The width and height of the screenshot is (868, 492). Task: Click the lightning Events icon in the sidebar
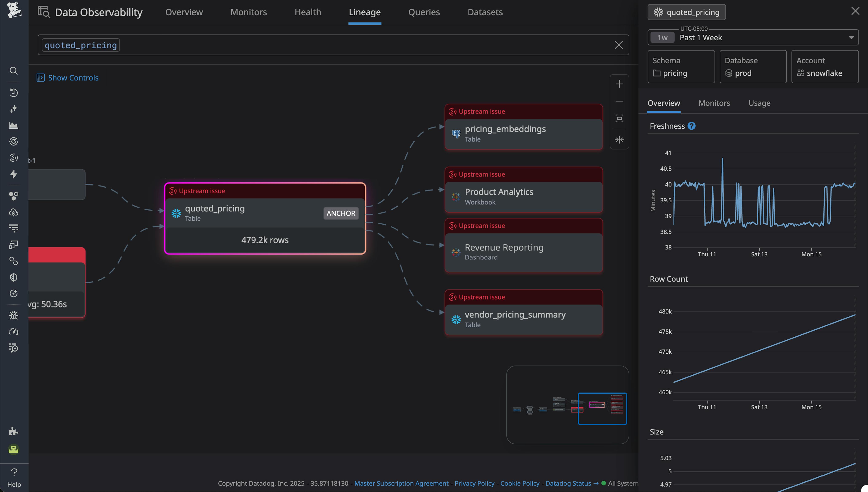(14, 174)
